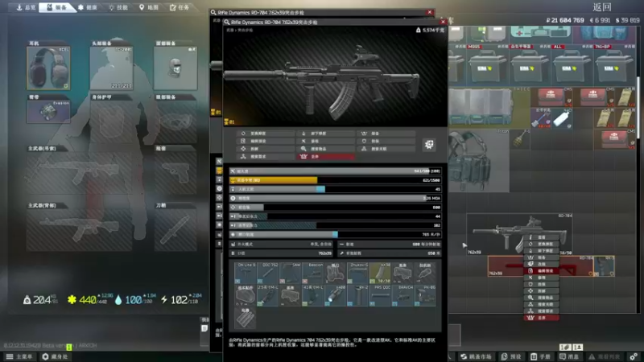Switch to the Health tab
The image size is (644, 362).
tap(88, 7)
